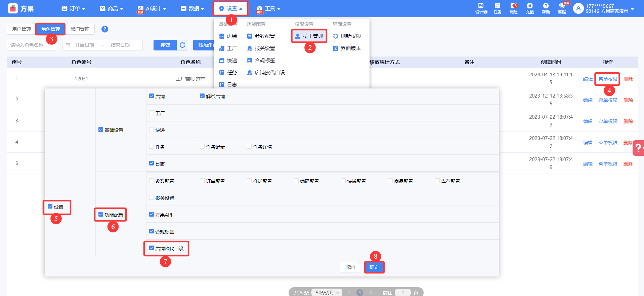Screen dimensions: 644x296
Task: Open the 50条/页 page size dropdown
Action: click(327, 292)
